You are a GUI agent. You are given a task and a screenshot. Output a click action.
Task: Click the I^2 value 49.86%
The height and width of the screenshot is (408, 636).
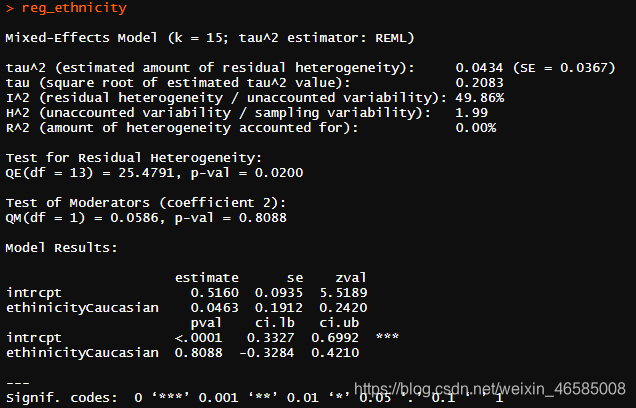479,98
